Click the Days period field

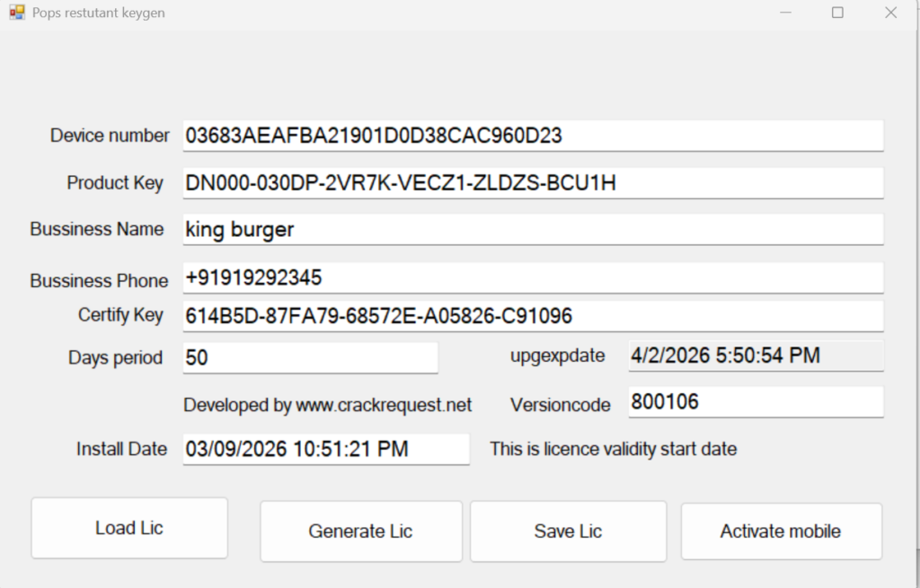coord(310,357)
